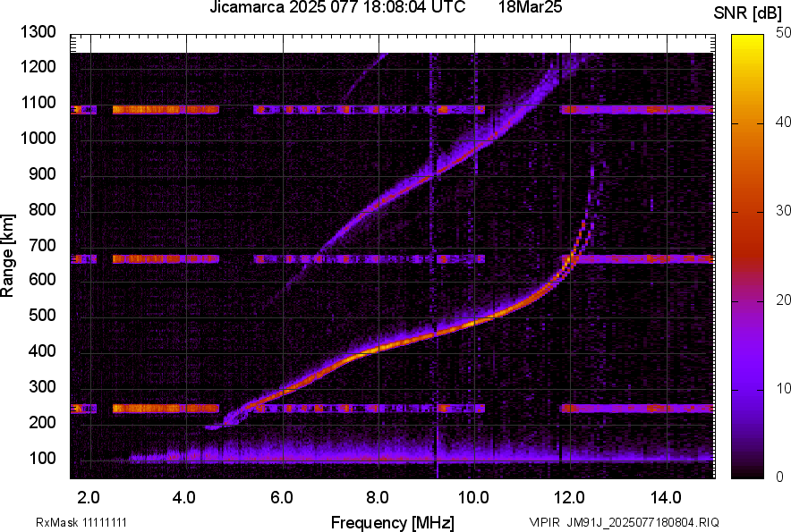Click the colorbar near the 10 dB mark
This screenshot has height=532, width=791.
click(x=747, y=389)
